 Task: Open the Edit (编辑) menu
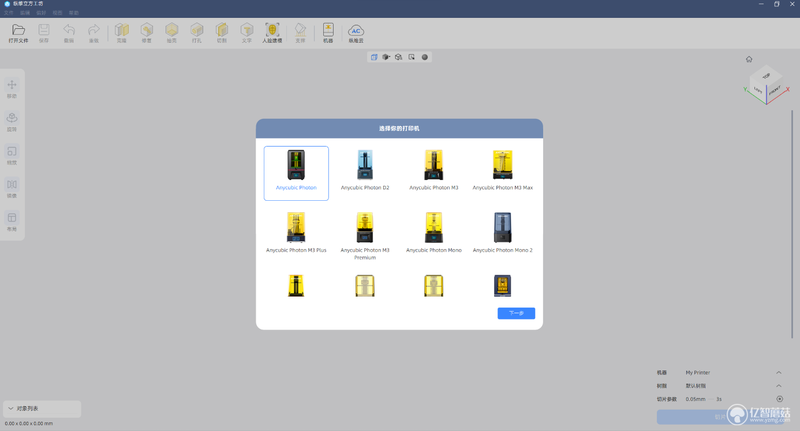(25, 13)
